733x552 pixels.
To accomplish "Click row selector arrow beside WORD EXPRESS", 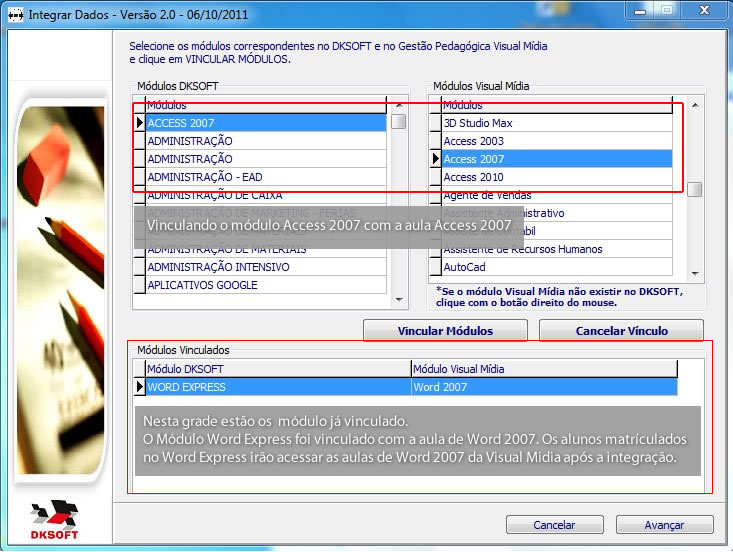I will [140, 387].
